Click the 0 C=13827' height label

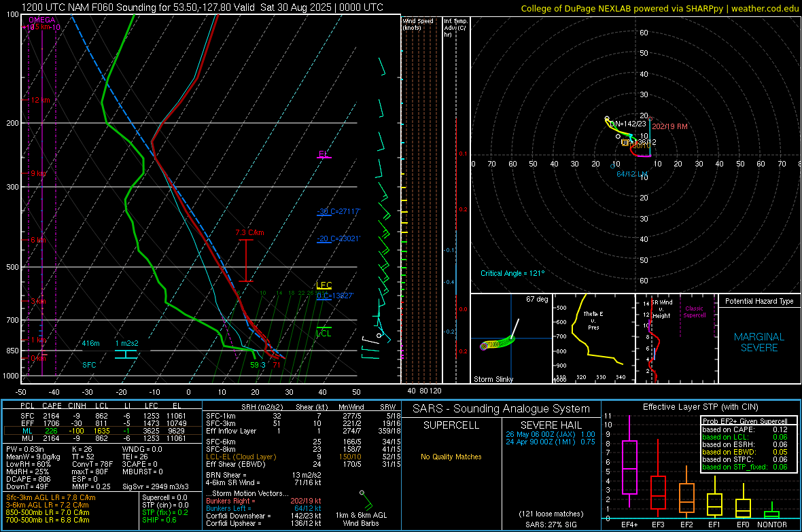coord(335,296)
